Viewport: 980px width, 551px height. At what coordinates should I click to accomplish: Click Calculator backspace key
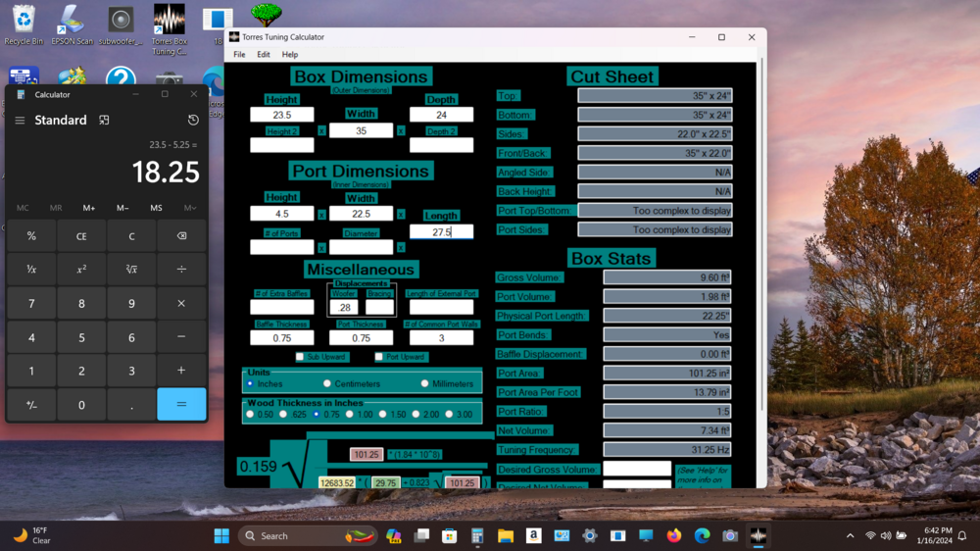point(181,236)
